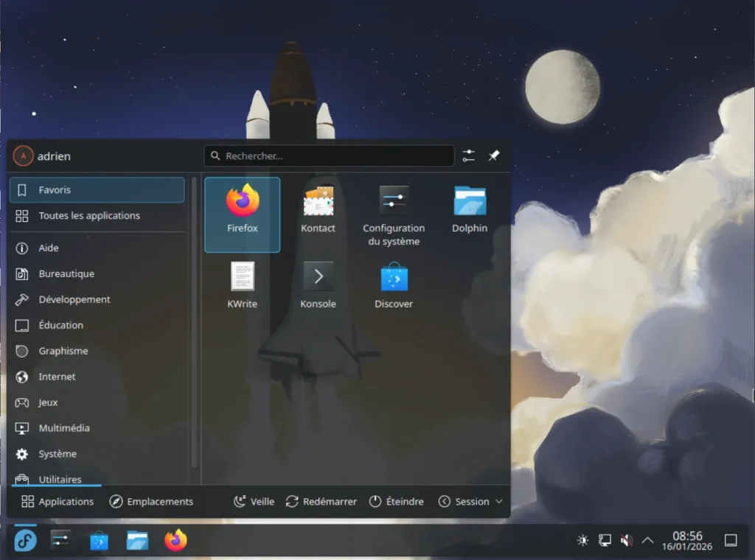Expand the Session options chevron
The width and height of the screenshot is (755, 560).
pyautogui.click(x=501, y=501)
